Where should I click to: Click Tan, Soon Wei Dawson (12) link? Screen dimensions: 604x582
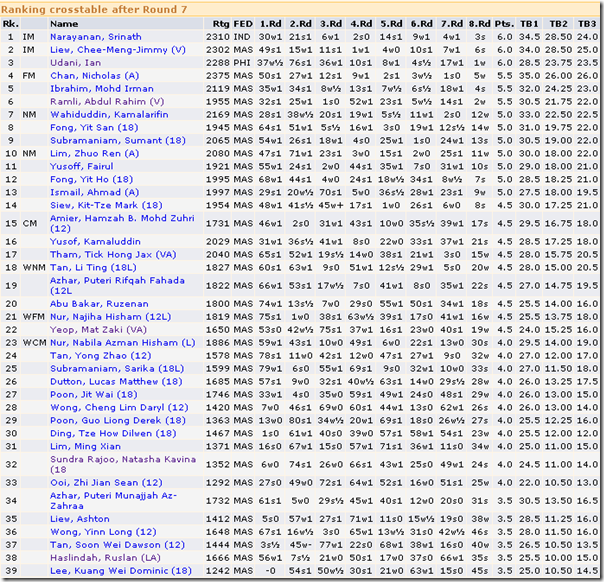pyautogui.click(x=117, y=545)
